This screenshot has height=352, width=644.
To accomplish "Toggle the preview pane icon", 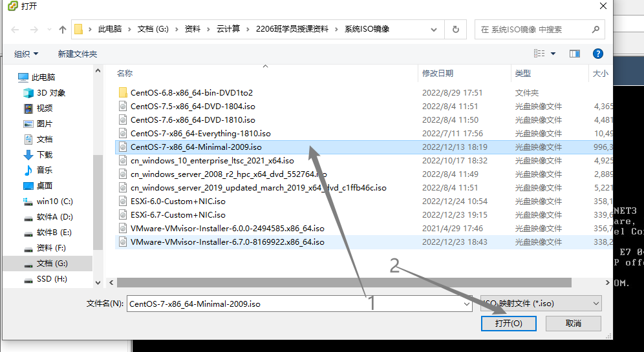I will (575, 54).
